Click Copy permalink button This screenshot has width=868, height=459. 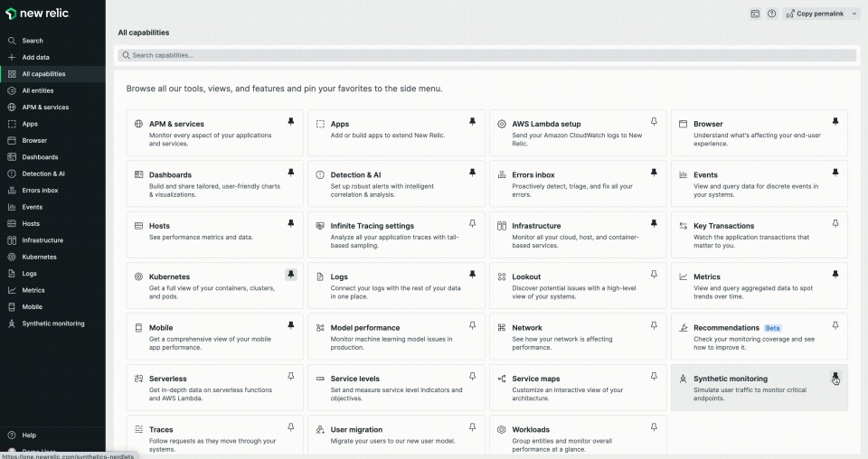pos(816,14)
